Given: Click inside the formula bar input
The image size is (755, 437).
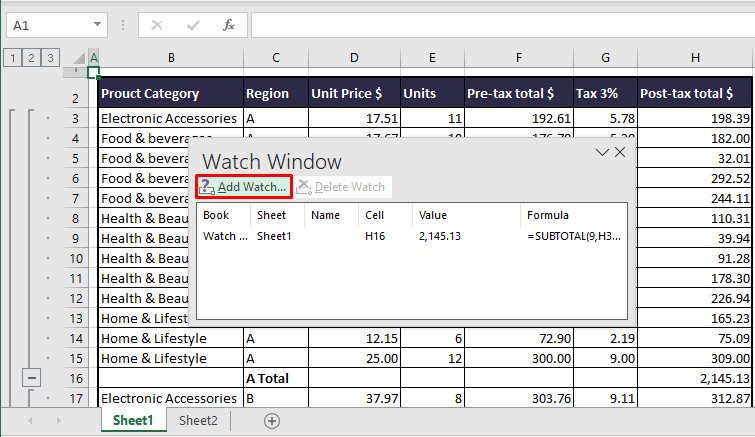Looking at the screenshot, I should pos(503,25).
